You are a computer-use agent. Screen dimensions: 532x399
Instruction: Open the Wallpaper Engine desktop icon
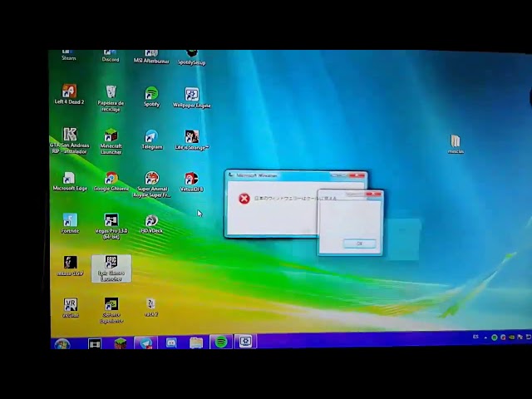(191, 95)
